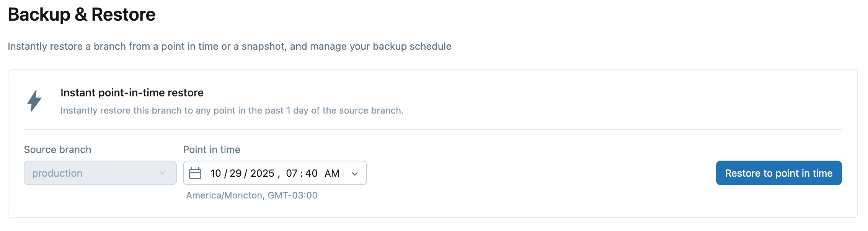Toggle the AM period field
The width and height of the screenshot is (868, 231).
[x=332, y=173]
